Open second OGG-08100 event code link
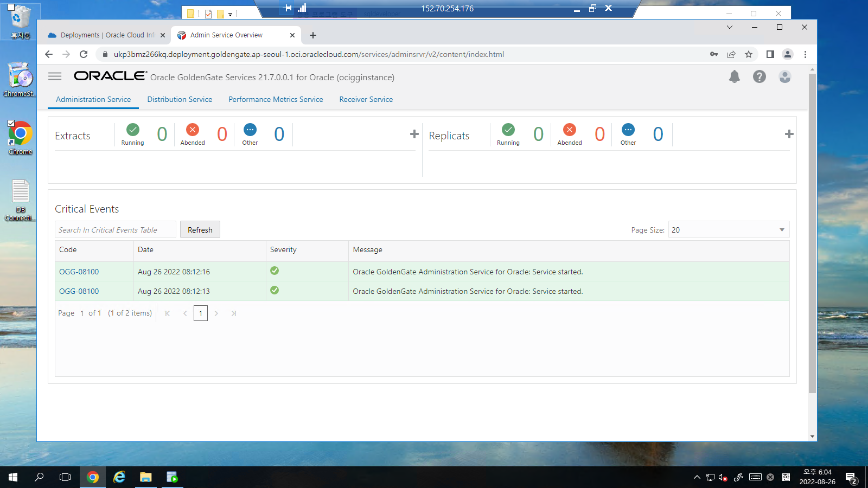Screen dimensions: 868x488 (79, 291)
